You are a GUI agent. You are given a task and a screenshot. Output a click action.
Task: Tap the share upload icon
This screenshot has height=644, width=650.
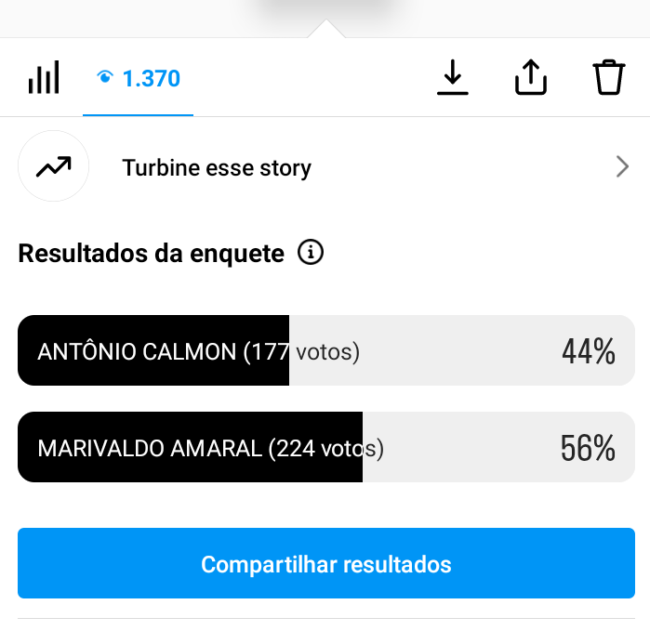tap(530, 78)
